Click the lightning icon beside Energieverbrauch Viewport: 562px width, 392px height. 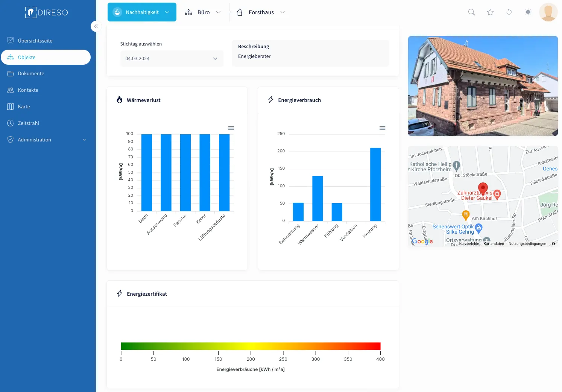pos(271,100)
